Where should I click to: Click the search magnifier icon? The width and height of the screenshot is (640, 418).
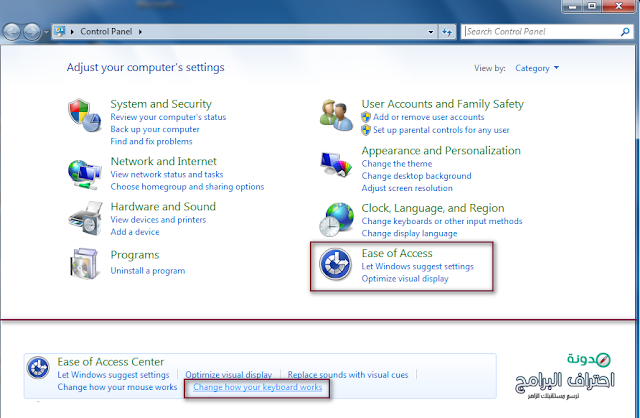point(625,31)
